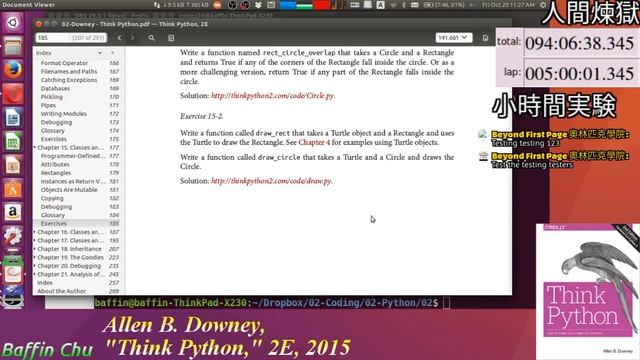Open the Ubuntu Dash from the launcher
Viewport: 640px width, 360px height.
[x=13, y=23]
